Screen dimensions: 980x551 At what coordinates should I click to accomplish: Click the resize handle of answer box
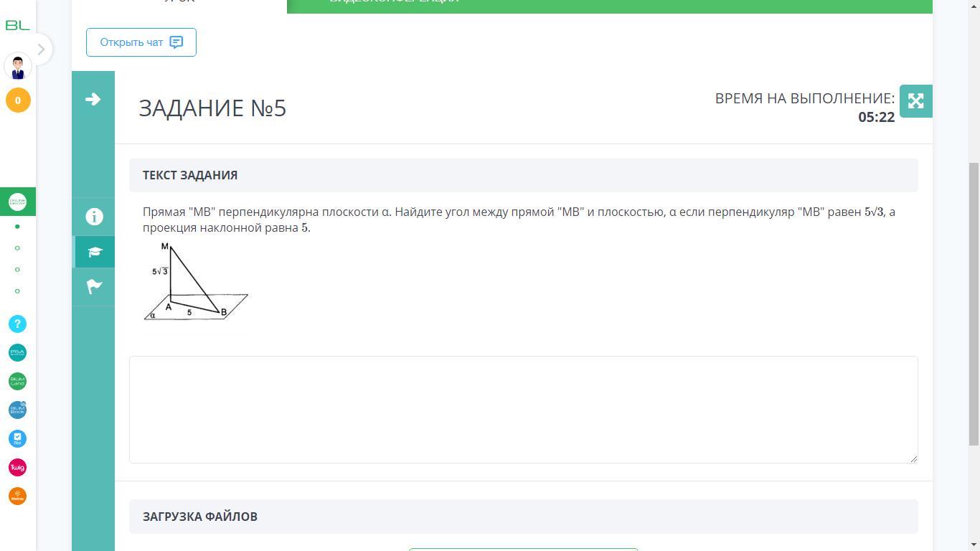point(913,458)
